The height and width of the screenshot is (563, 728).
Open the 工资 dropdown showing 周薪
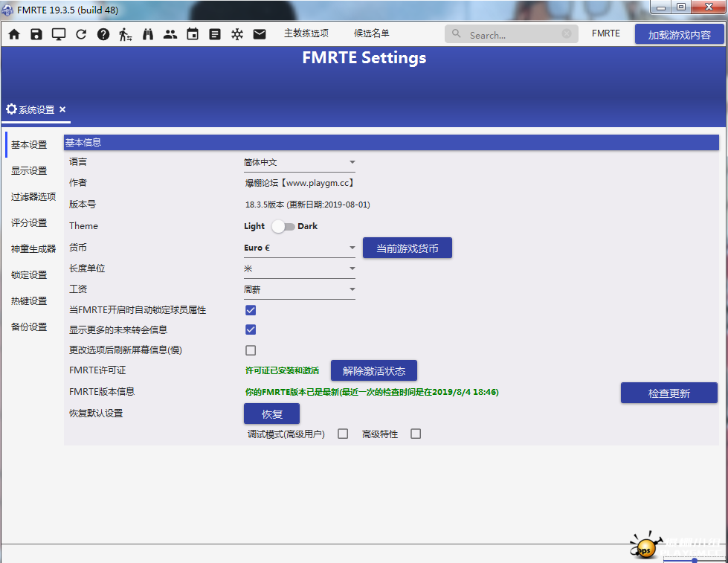300,290
